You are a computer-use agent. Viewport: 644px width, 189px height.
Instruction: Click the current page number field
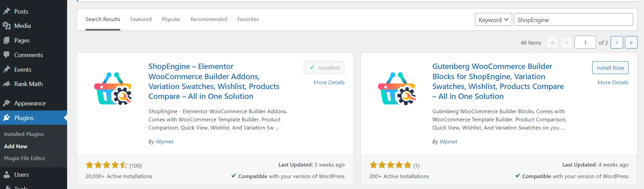tap(585, 42)
